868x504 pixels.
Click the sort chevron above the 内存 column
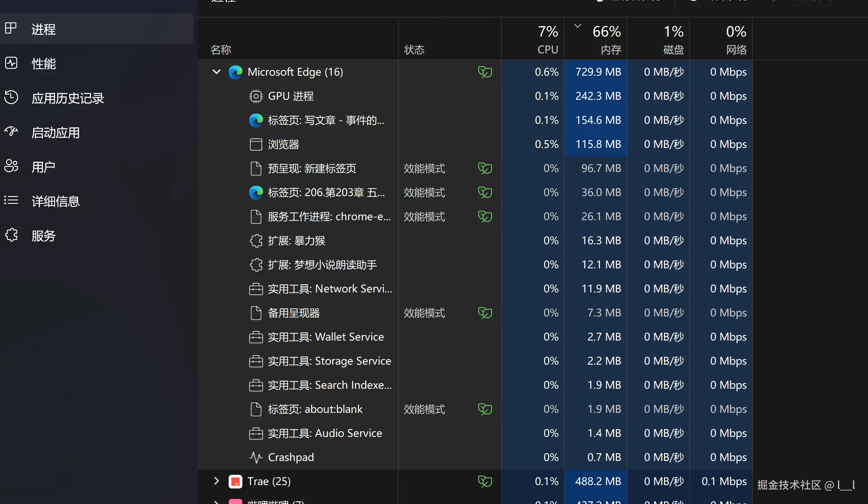[577, 25]
